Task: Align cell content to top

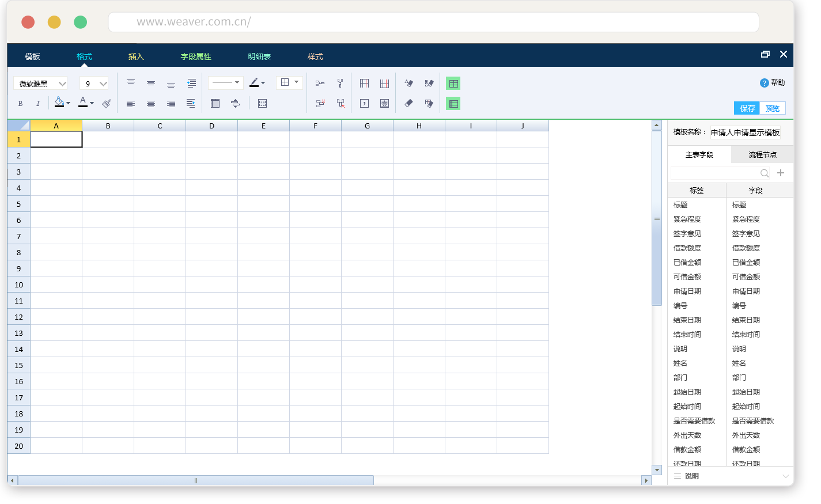Action: 131,83
